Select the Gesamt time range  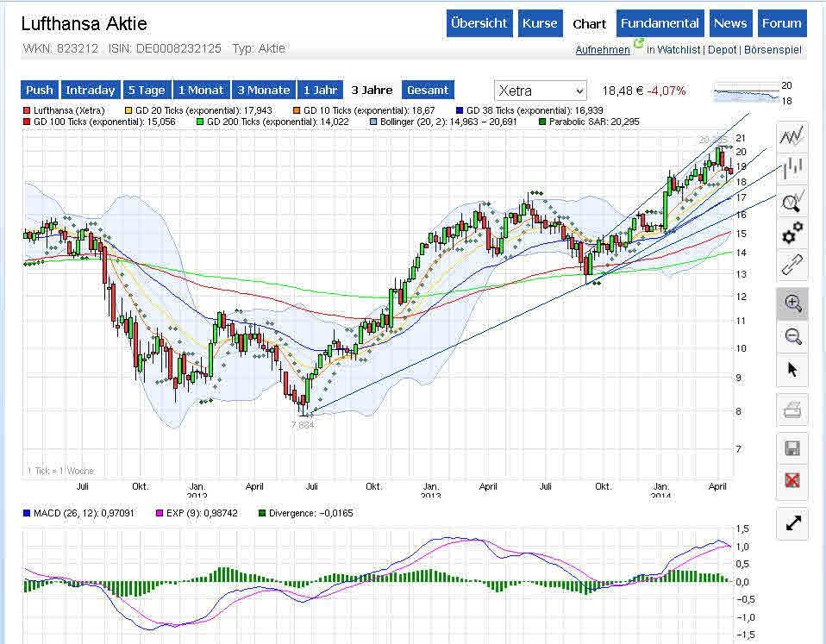click(x=428, y=90)
